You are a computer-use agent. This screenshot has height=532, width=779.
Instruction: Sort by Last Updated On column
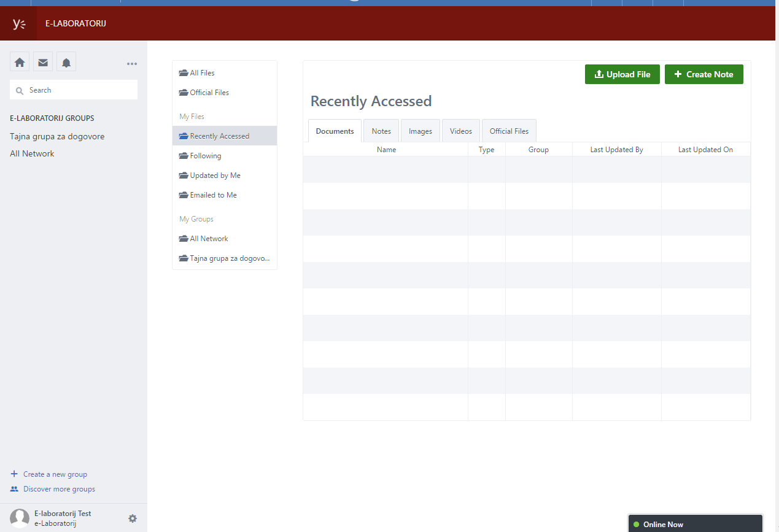[x=705, y=150]
